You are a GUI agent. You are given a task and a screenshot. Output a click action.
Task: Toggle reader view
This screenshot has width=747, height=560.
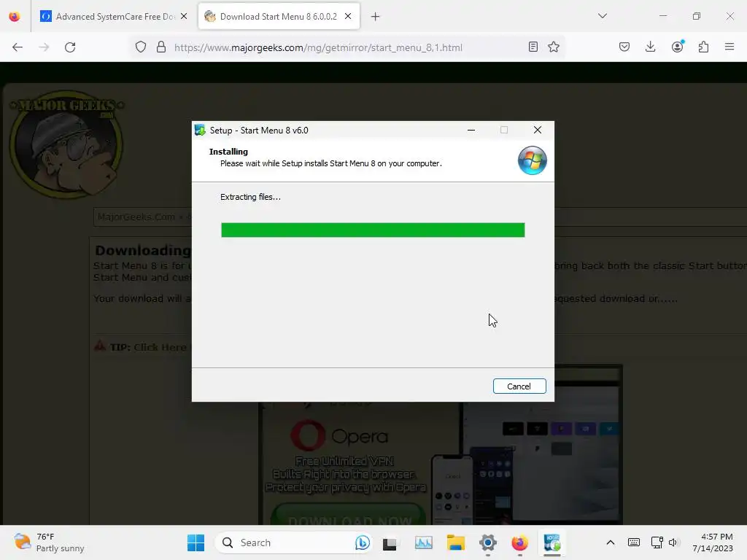533,47
